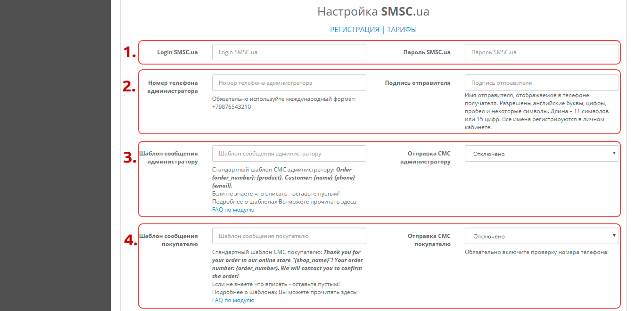This screenshot has height=311, width=644.
Task: Focus the Шаблон сообщения покупателю field
Action: tap(289, 236)
